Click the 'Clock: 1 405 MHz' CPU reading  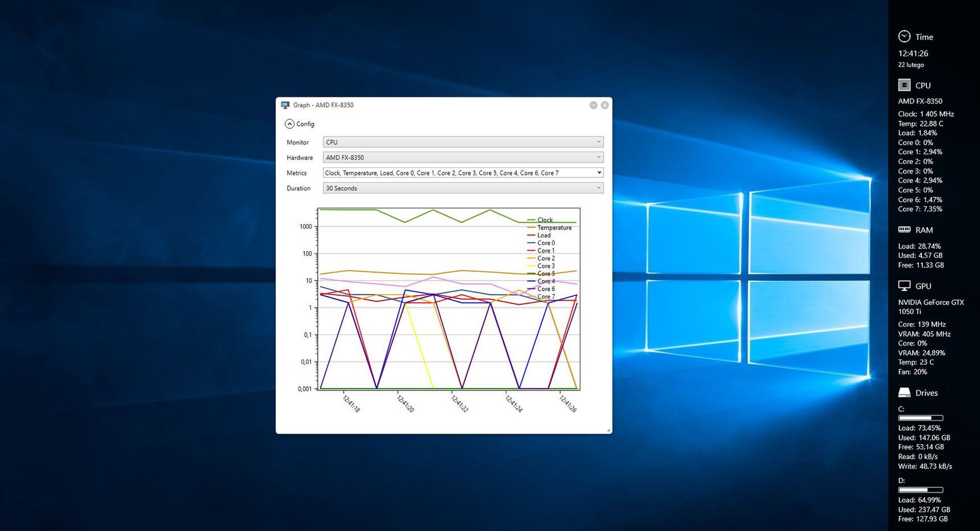[x=926, y=114]
